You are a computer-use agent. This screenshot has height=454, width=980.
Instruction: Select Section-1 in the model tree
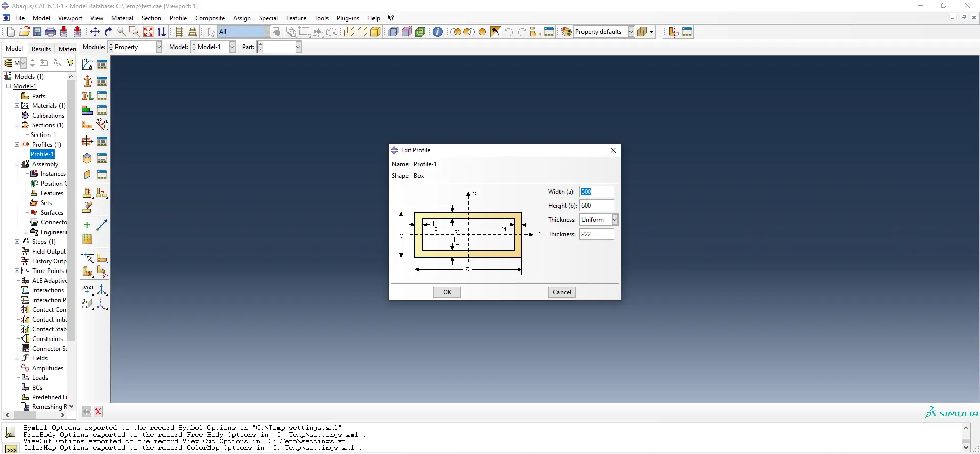click(x=43, y=135)
